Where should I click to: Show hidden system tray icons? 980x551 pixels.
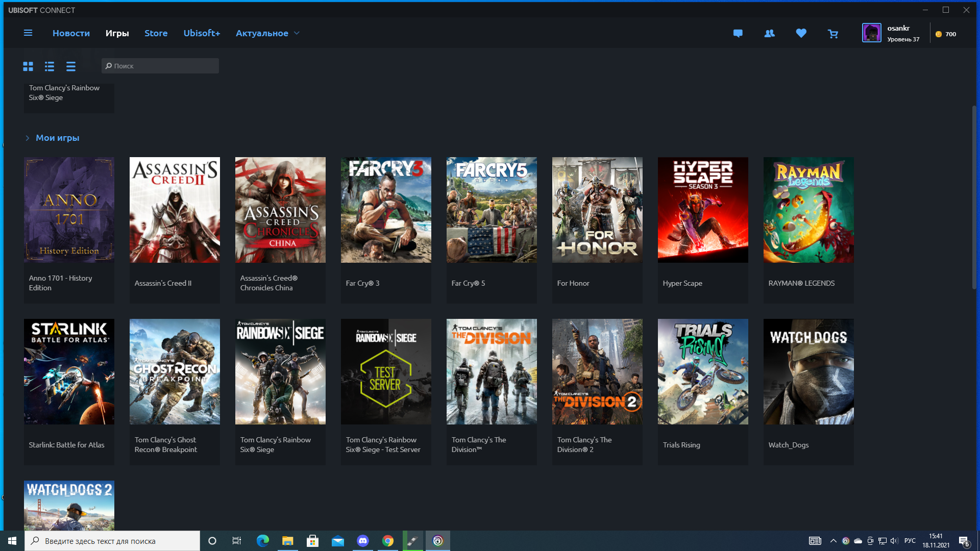click(833, 541)
